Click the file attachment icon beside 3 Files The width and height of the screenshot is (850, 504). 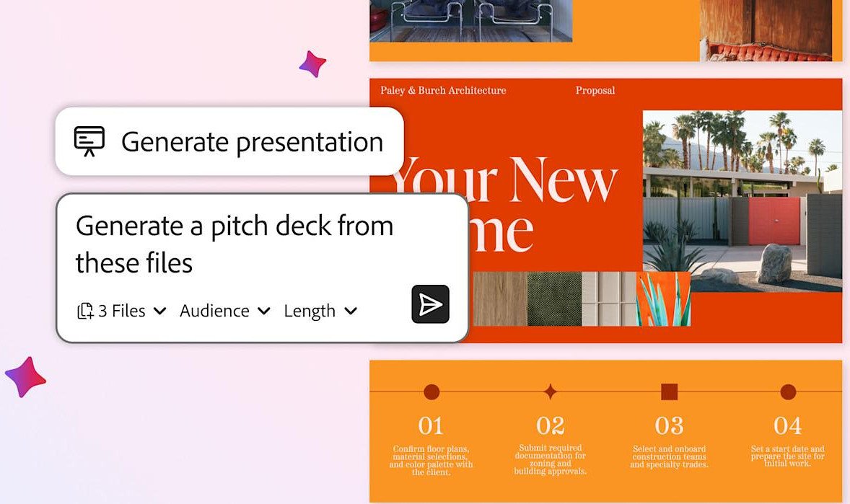click(85, 311)
